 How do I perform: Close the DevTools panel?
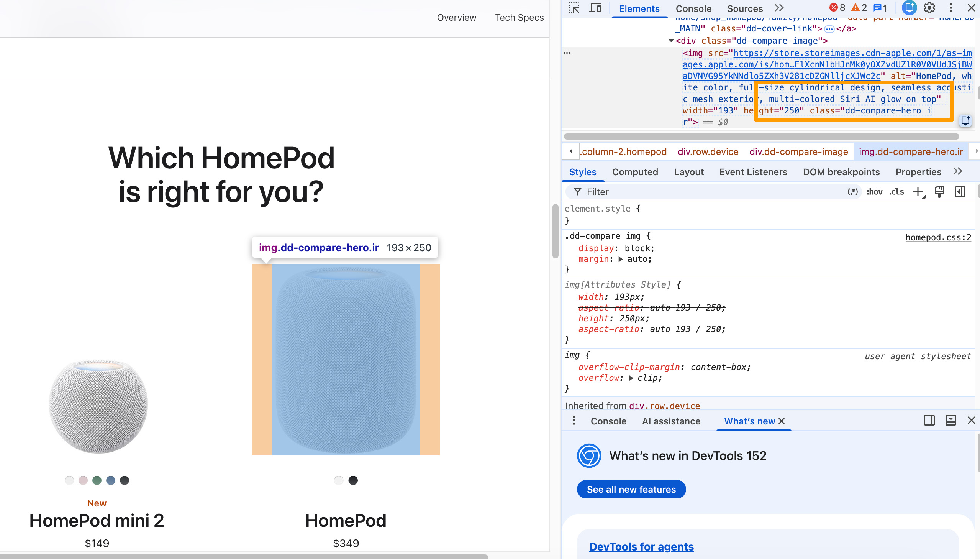(x=972, y=8)
